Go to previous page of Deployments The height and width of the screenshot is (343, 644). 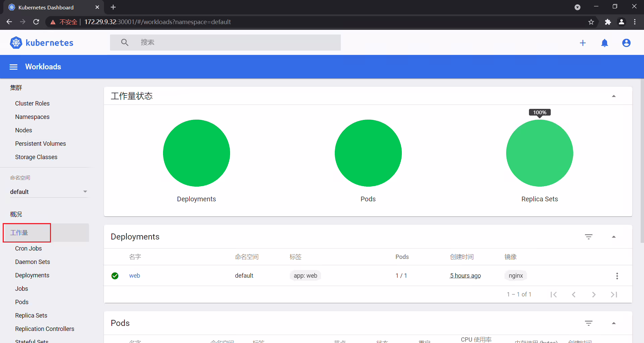(x=574, y=294)
